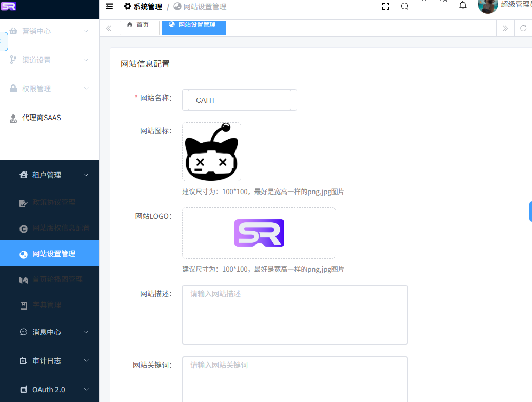Click the fullscreen icon in header

click(386, 7)
